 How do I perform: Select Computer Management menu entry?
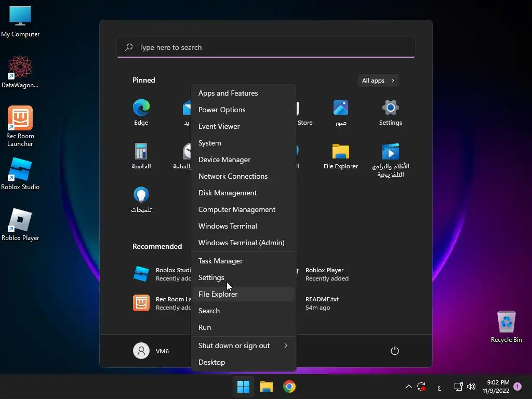(243, 209)
